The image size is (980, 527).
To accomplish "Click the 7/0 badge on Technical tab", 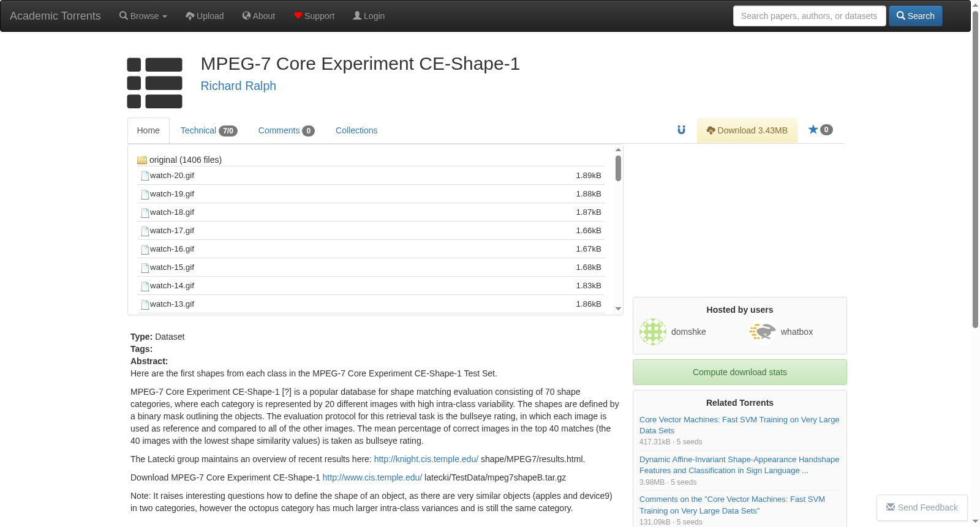I will click(x=228, y=131).
